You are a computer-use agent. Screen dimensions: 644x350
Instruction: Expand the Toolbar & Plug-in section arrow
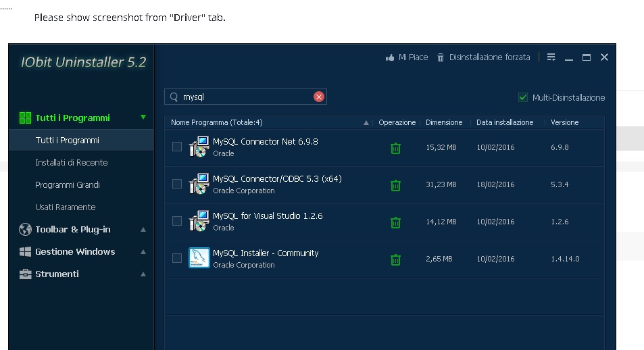pos(143,230)
